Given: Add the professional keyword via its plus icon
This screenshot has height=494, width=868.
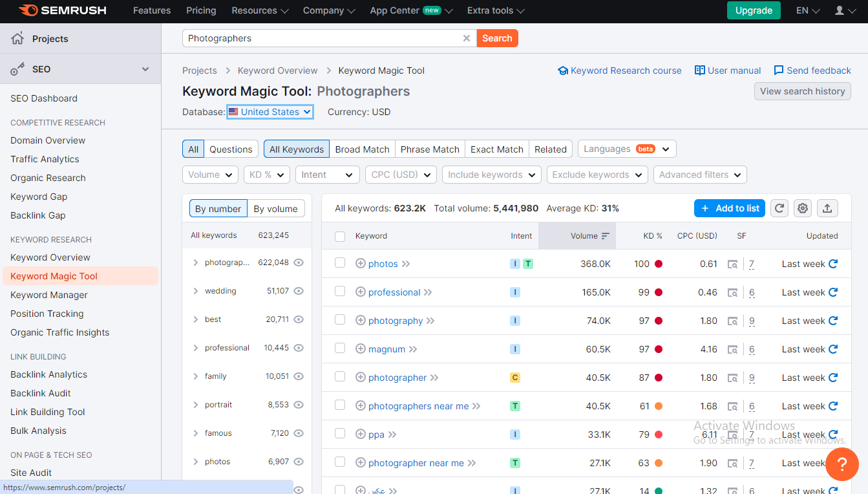Looking at the screenshot, I should 361,292.
